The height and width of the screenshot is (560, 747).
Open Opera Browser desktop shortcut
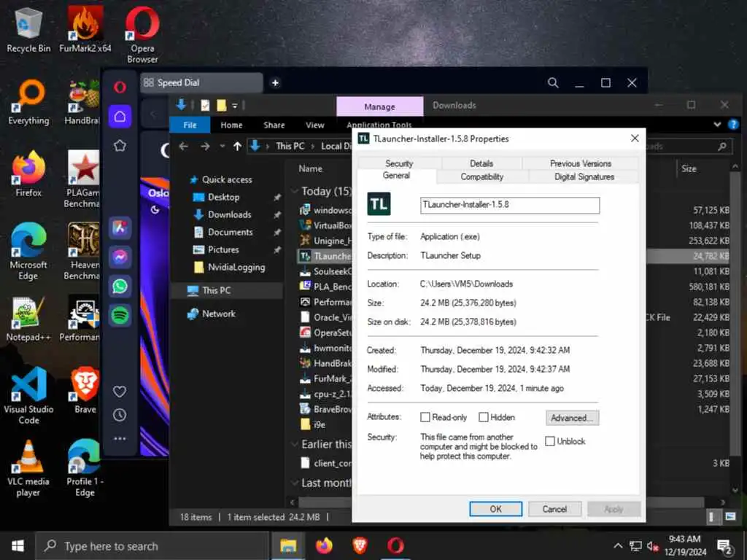tap(142, 35)
